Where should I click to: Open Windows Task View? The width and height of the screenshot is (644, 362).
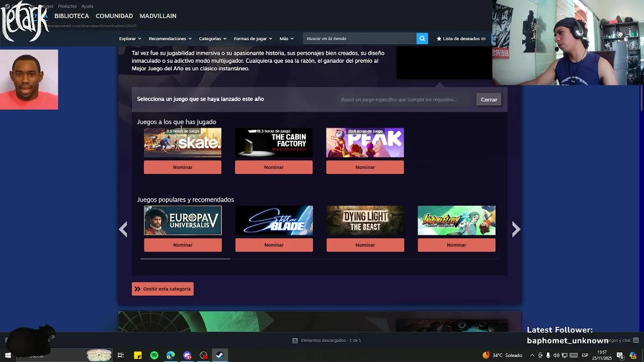(121, 355)
